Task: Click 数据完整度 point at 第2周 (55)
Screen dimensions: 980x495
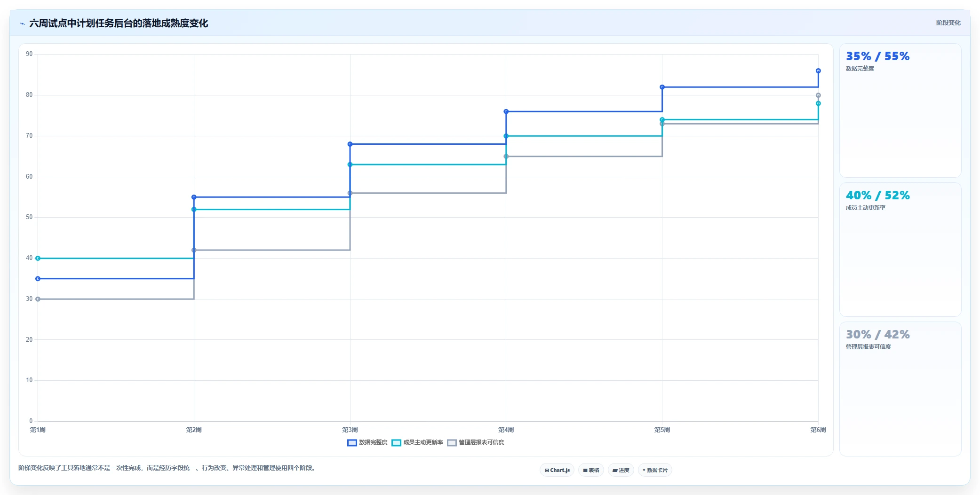Action: tap(194, 197)
